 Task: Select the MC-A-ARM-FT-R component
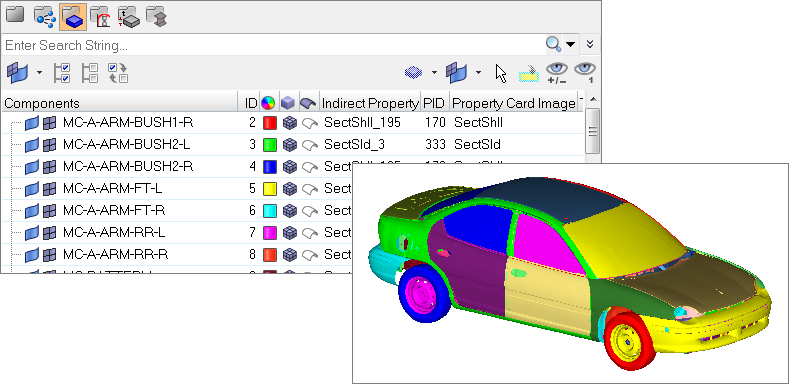(x=114, y=210)
